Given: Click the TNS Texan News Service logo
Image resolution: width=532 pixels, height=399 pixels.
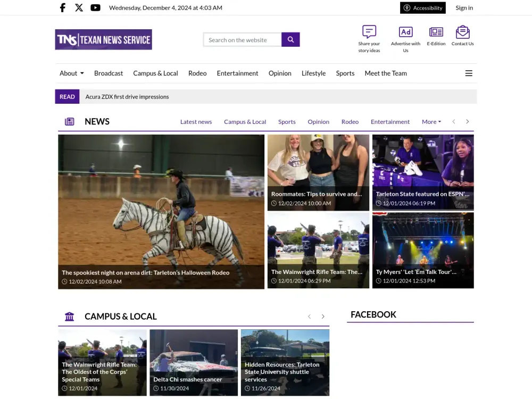Looking at the screenshot, I should pyautogui.click(x=103, y=39).
